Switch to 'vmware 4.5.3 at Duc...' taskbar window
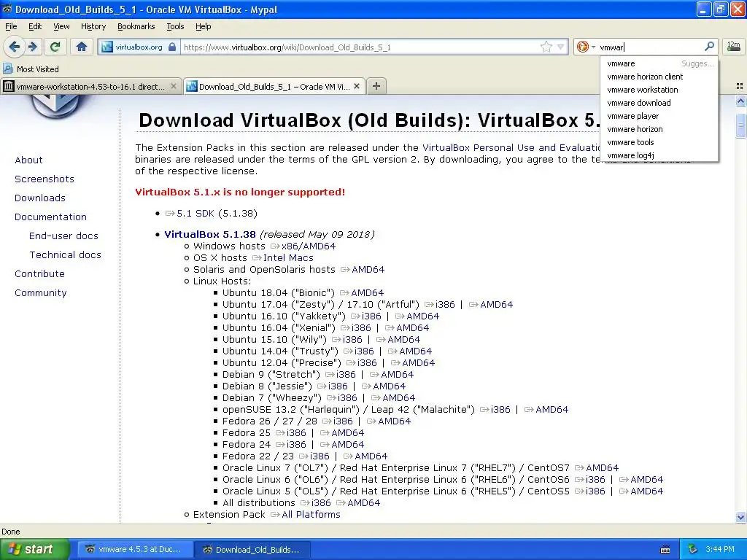The image size is (747, 560). tap(134, 549)
